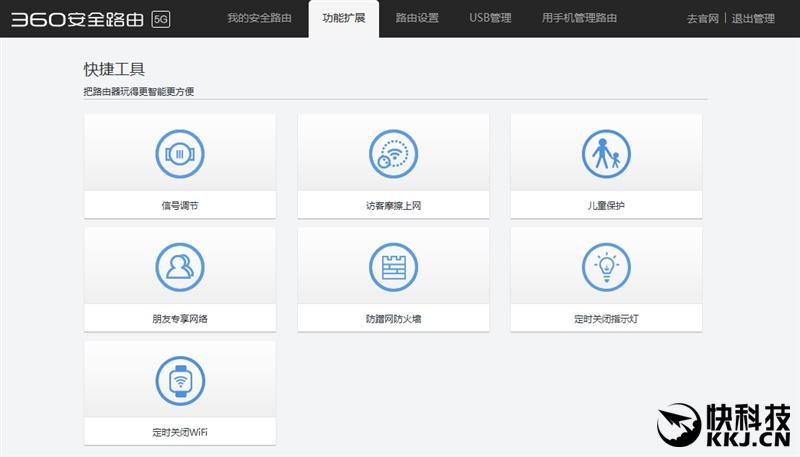Switch to 我的安全路由 tab
This screenshot has width=800, height=457.
259,18
